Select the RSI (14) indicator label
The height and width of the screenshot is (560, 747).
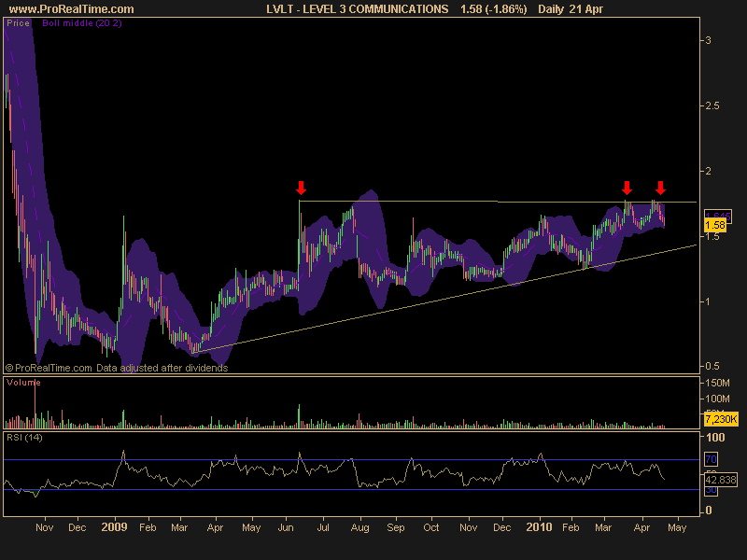click(x=24, y=437)
